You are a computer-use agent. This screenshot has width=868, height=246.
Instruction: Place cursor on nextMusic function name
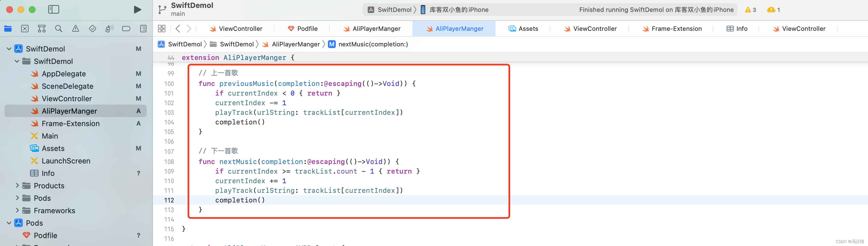click(x=238, y=162)
